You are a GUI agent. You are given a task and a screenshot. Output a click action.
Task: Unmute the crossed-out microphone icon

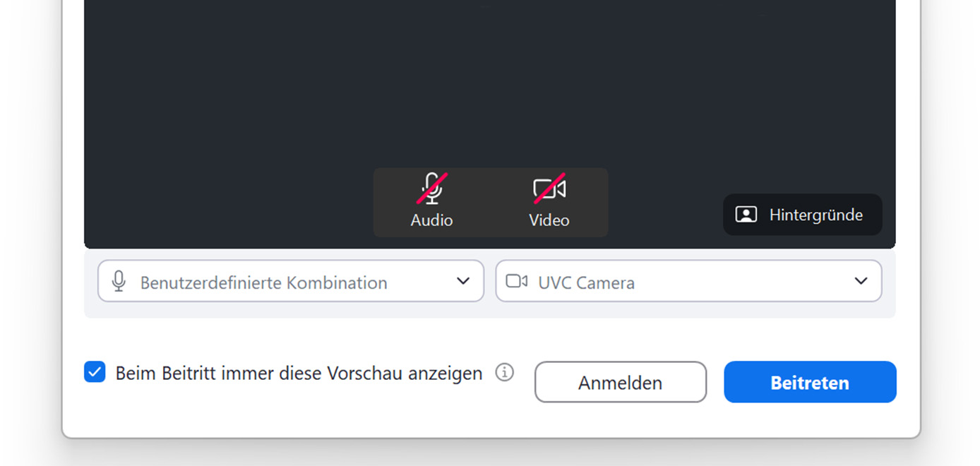[431, 189]
